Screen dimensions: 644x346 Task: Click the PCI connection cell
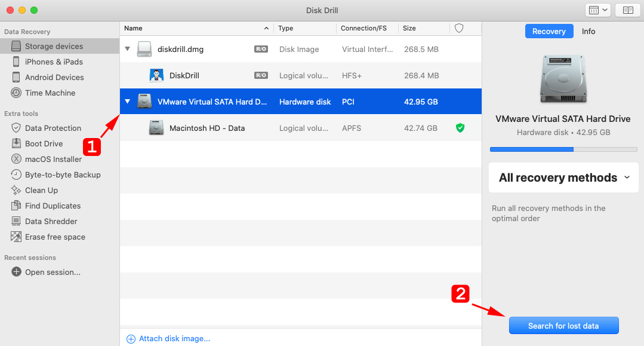[x=348, y=102]
